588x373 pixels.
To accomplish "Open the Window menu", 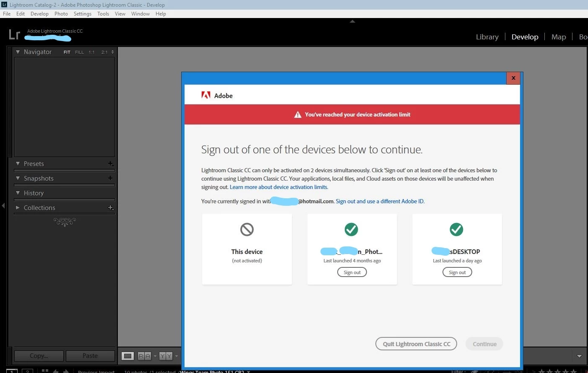I will click(x=140, y=14).
